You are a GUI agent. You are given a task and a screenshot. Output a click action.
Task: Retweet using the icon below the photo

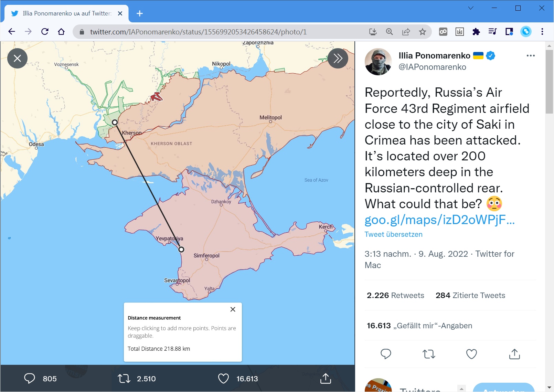(x=124, y=379)
